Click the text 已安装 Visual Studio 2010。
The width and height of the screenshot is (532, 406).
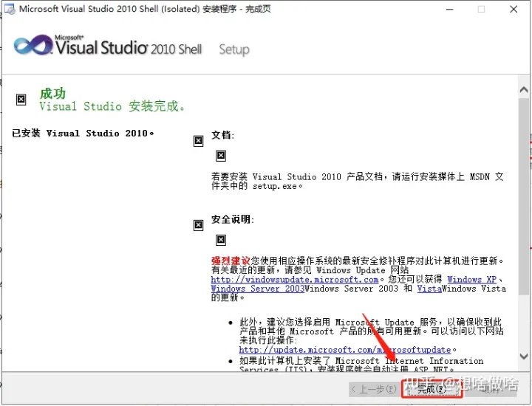point(83,133)
